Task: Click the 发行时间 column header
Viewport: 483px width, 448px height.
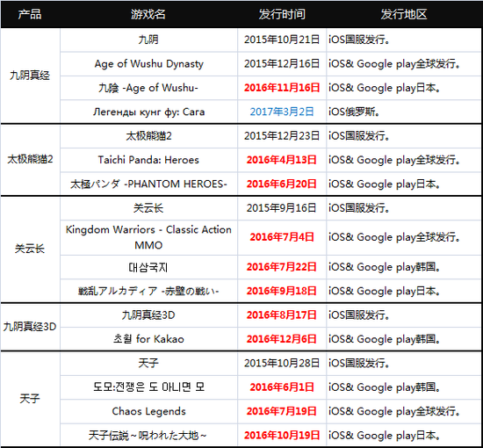Action: pos(282,14)
